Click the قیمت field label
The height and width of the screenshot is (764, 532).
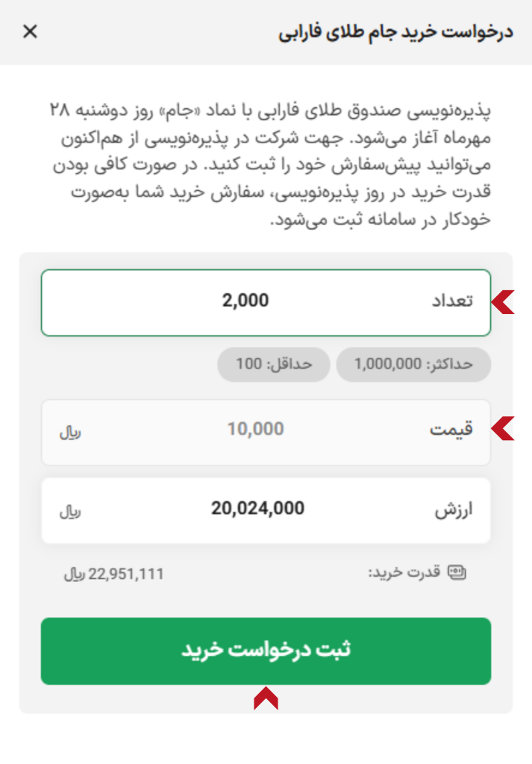pos(451,430)
